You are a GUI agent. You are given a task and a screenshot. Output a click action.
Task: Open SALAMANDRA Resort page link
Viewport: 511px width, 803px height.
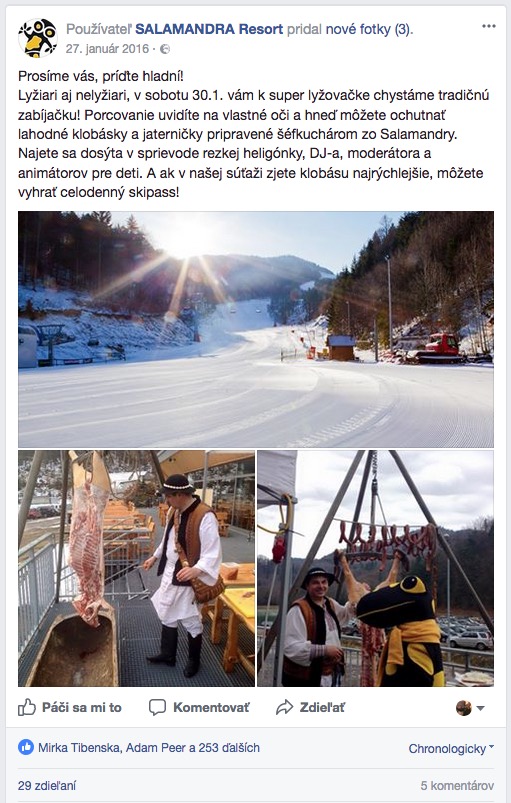209,29
